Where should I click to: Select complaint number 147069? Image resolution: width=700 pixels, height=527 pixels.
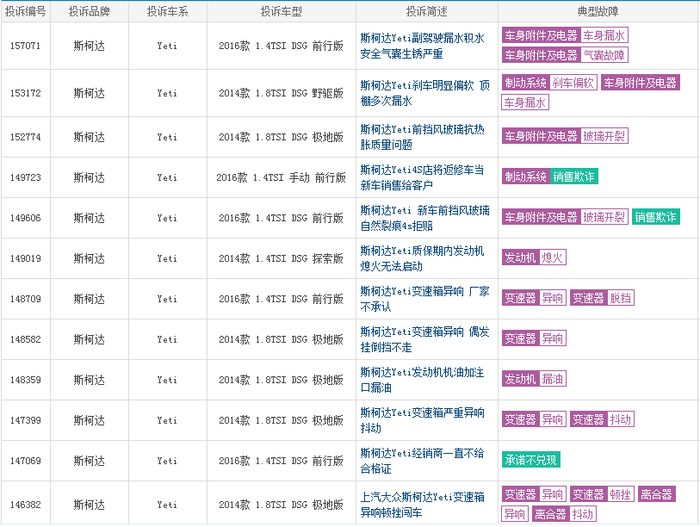click(x=25, y=461)
